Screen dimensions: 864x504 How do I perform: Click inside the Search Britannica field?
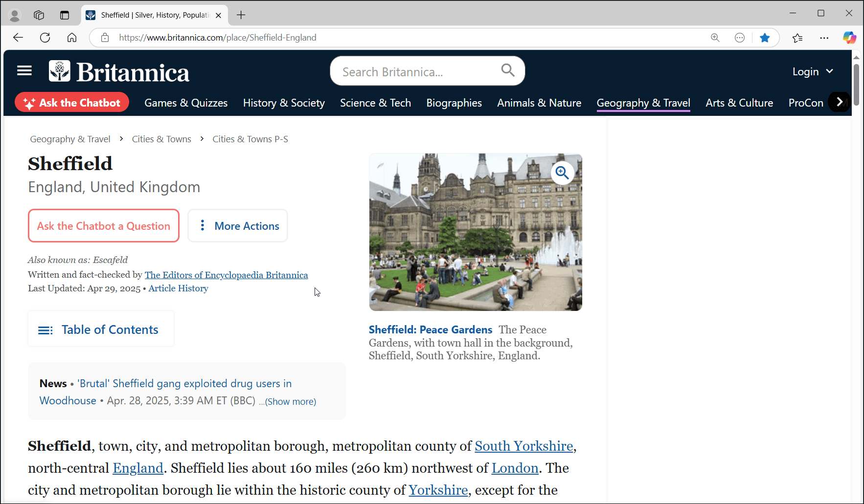tap(416, 71)
